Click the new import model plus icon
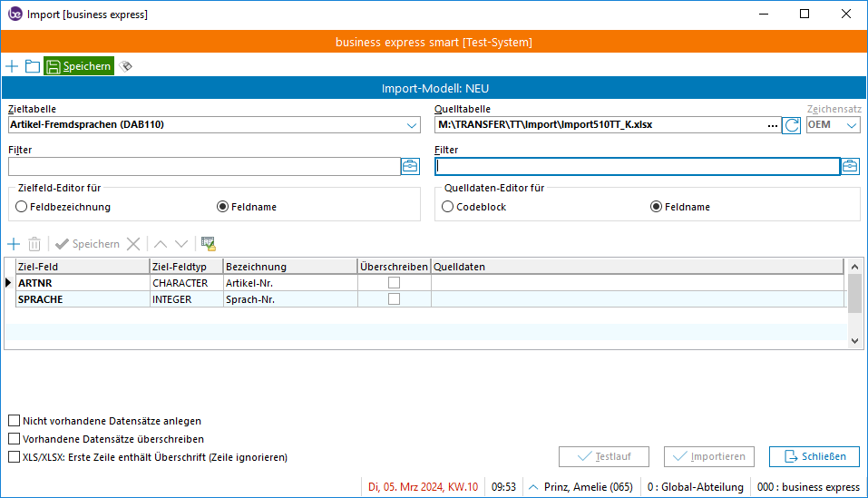The width and height of the screenshot is (868, 498). [12, 66]
